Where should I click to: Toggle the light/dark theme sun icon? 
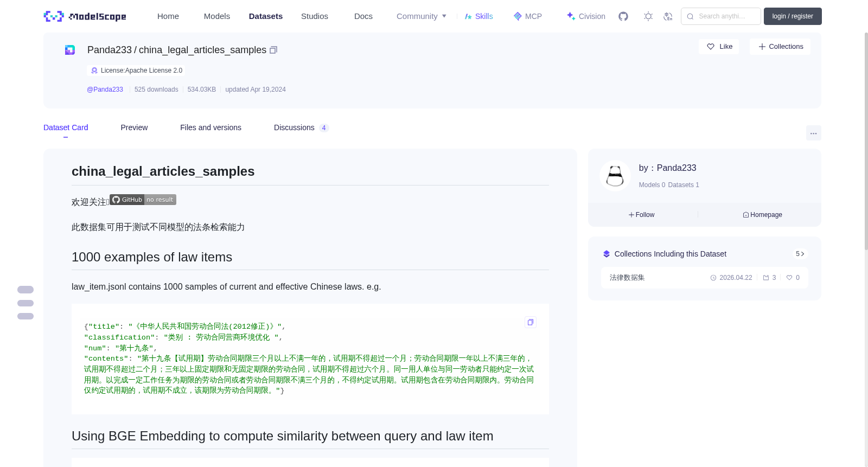coord(648,16)
